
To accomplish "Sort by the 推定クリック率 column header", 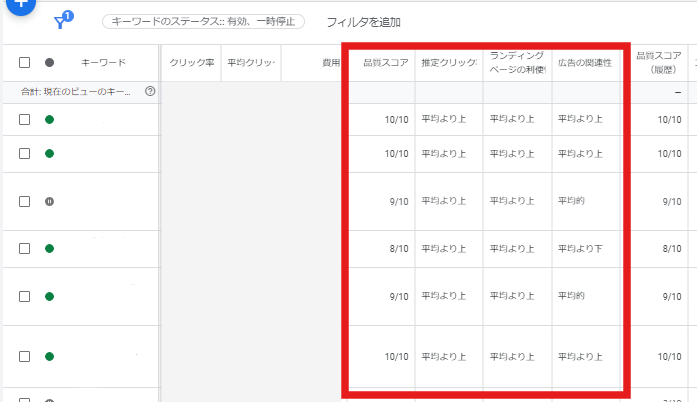I will pyautogui.click(x=449, y=63).
